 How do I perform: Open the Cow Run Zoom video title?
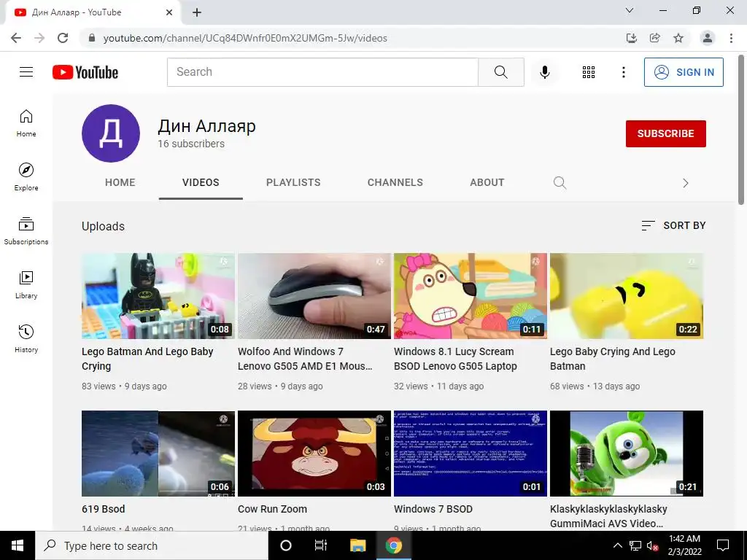(273, 509)
